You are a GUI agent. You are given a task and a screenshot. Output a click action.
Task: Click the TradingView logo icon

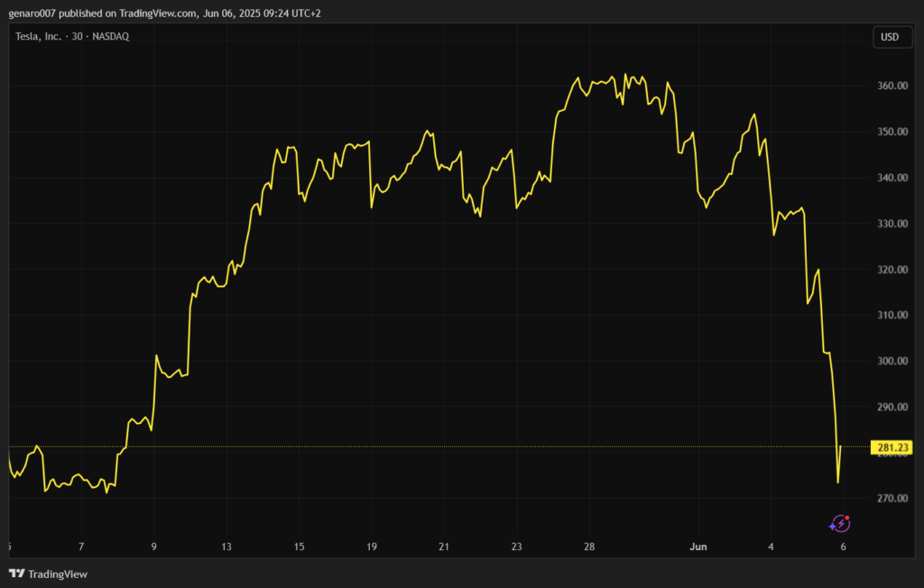[16, 574]
